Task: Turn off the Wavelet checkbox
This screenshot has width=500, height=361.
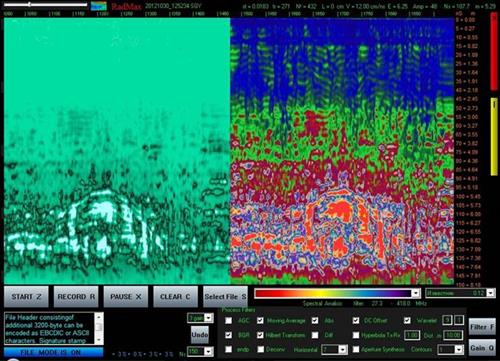Action: (x=407, y=320)
